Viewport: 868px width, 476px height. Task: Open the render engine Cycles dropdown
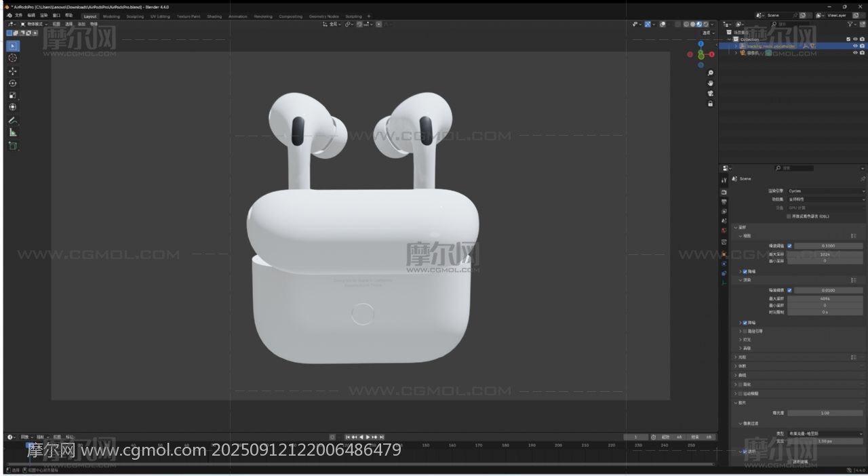coord(826,191)
